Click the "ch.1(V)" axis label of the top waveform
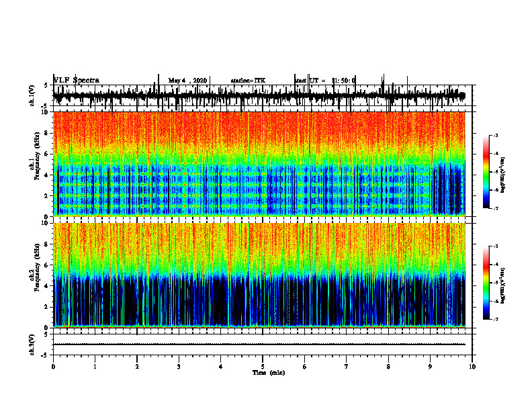This screenshot has height=411, width=532. click(x=32, y=95)
